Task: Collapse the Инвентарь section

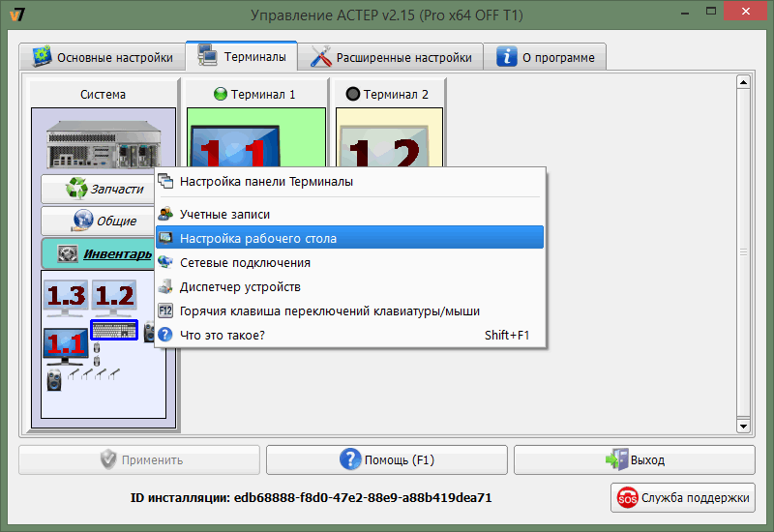Action: [x=97, y=254]
